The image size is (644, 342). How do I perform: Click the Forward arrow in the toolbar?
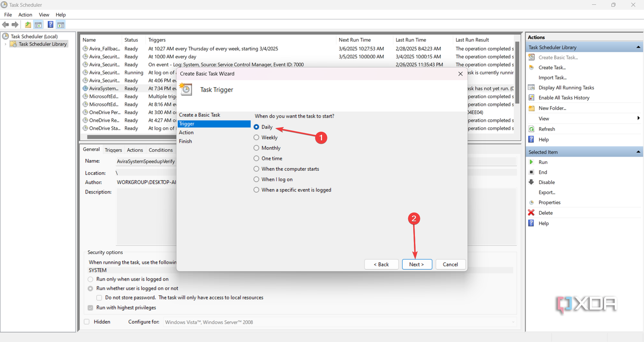(15, 25)
